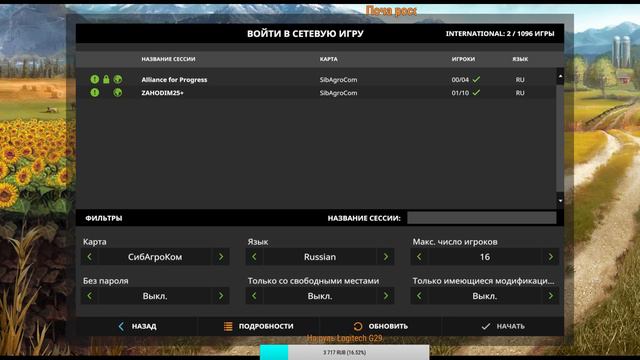Sort by НАЗВАНИЕ СЕССИИ column header

click(168, 59)
